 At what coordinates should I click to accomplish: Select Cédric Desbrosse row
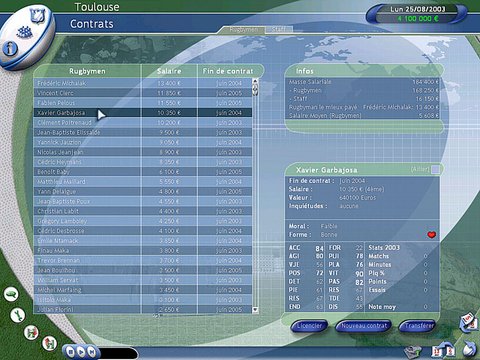[x=143, y=231]
